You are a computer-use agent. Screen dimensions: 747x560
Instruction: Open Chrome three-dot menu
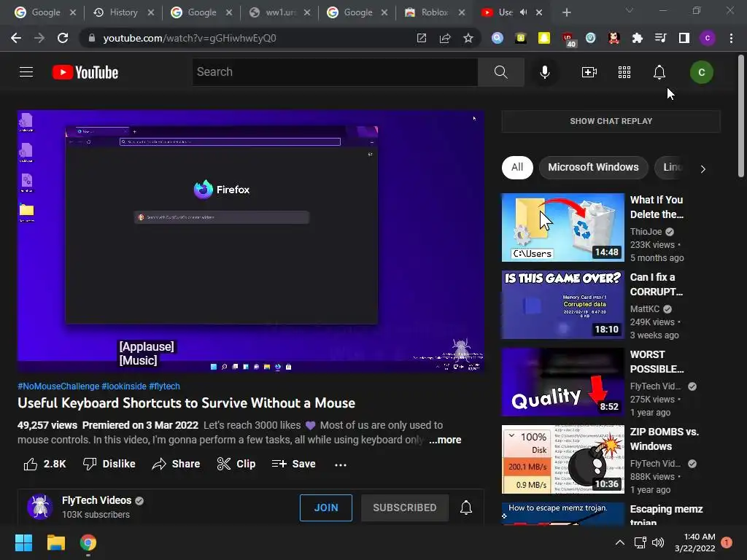tap(731, 38)
